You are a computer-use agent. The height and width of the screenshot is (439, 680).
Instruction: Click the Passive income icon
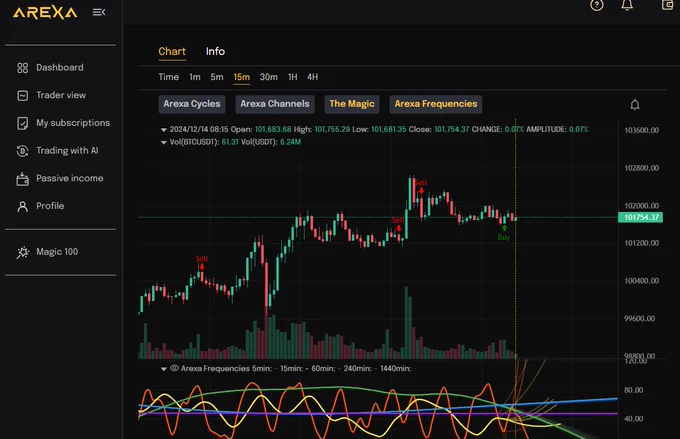(x=23, y=179)
